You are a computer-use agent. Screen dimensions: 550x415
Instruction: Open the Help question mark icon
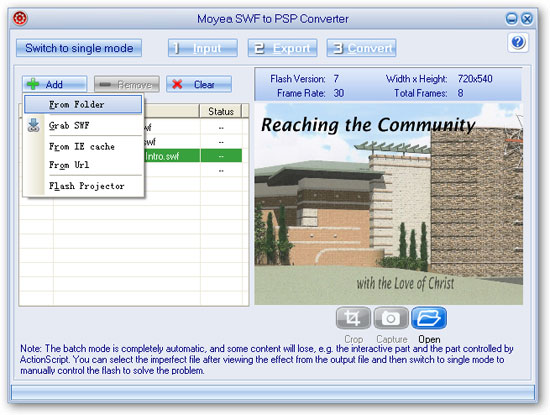tap(518, 42)
